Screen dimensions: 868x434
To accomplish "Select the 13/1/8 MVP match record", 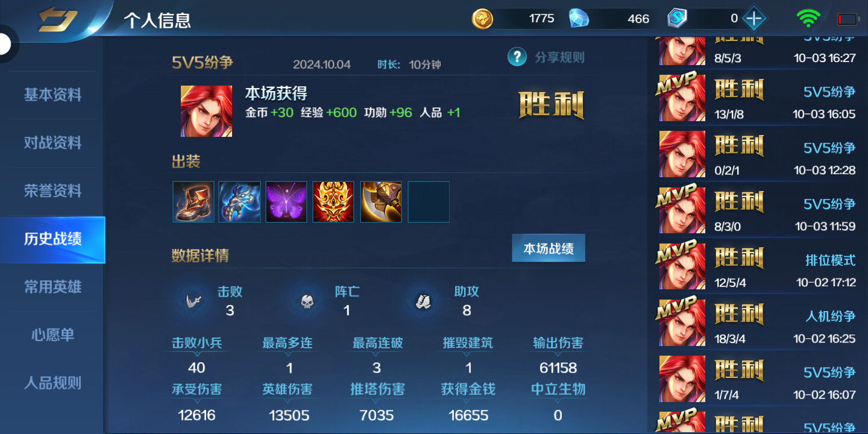I will pos(758,98).
